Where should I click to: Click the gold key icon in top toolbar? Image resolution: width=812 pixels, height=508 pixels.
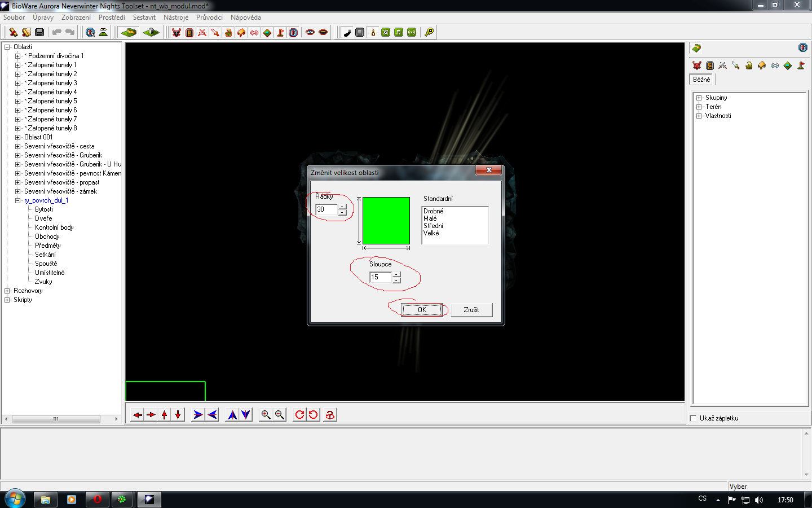point(429,32)
